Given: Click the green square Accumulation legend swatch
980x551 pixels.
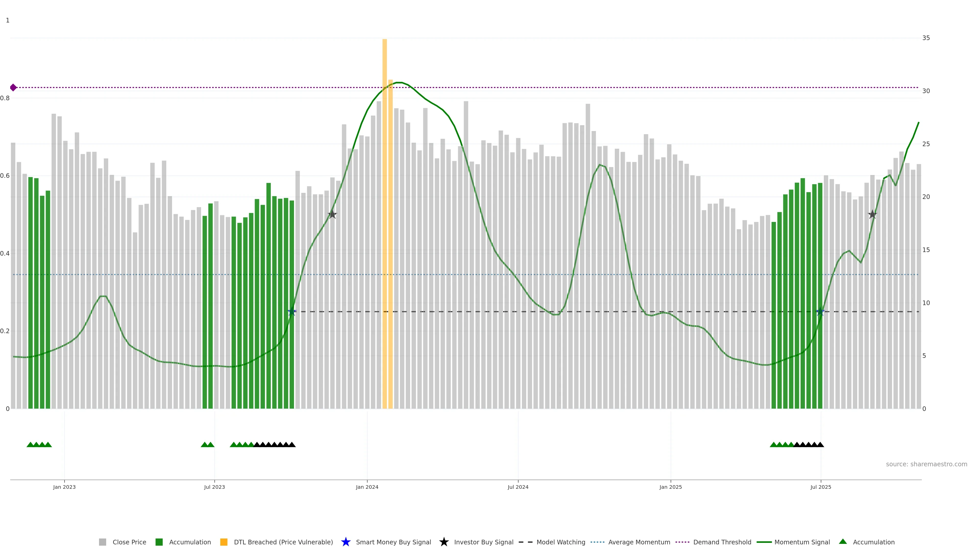Looking at the screenshot, I should (x=159, y=542).
